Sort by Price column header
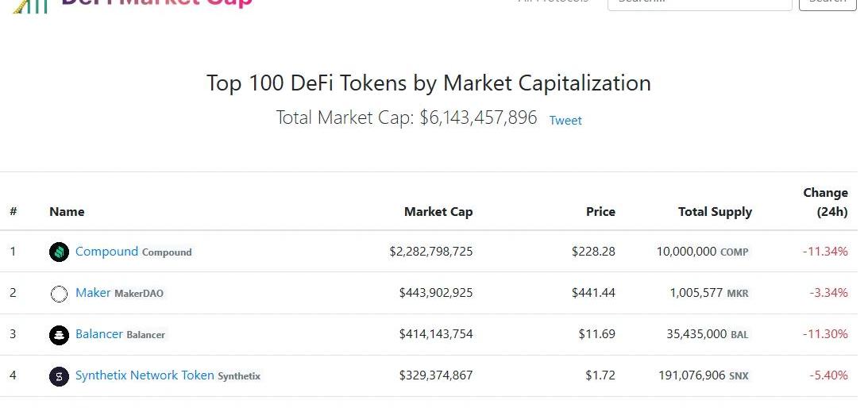This screenshot has width=868, height=408. pos(600,212)
